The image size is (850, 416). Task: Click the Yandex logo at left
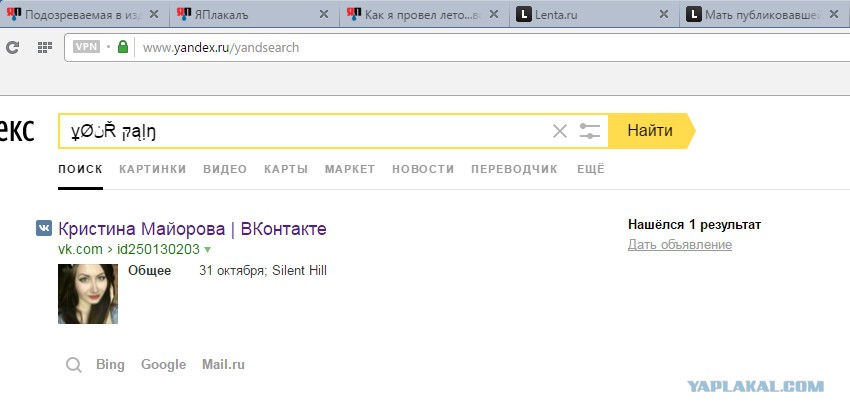(17, 131)
